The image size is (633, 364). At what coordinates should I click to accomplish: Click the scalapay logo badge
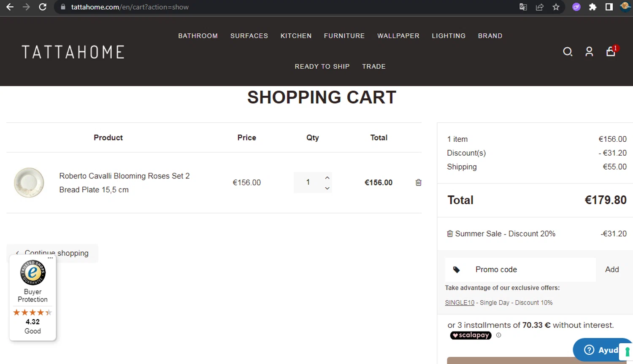(471, 335)
